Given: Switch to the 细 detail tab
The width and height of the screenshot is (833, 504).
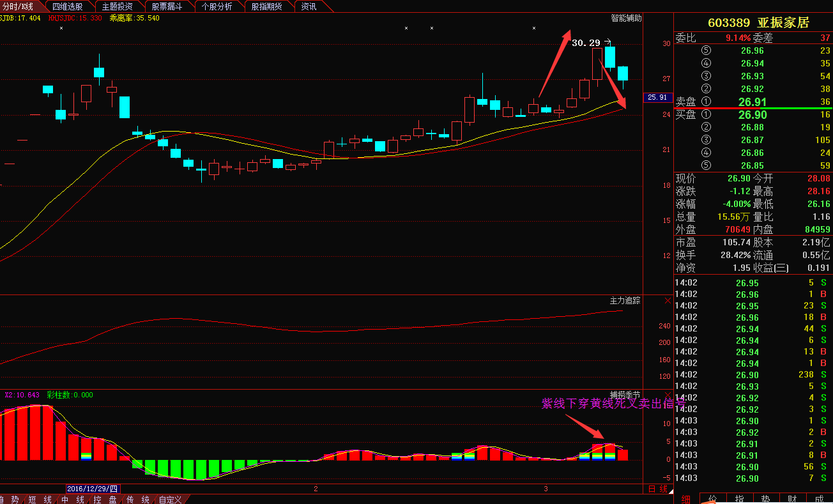Looking at the screenshot, I should pyautogui.click(x=685, y=499).
